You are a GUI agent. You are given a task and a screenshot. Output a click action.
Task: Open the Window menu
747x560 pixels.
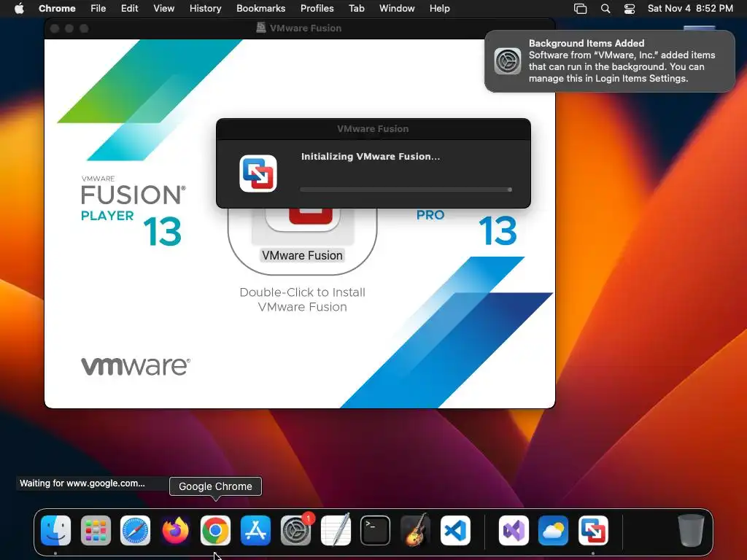397,9
